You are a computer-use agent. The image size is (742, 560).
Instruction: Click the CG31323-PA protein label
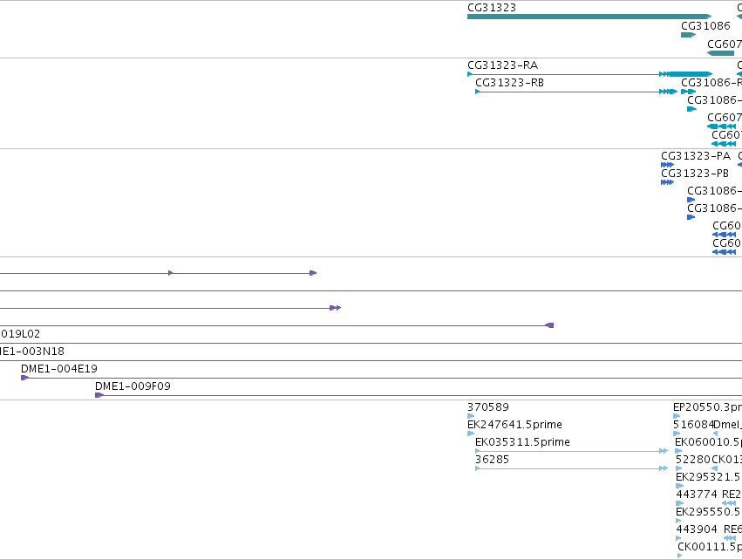point(696,156)
